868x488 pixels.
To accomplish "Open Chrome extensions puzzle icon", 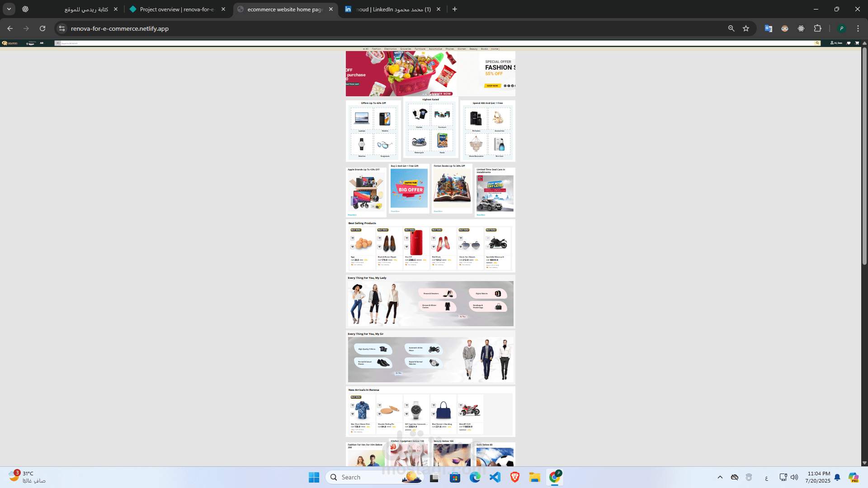I will click(817, 28).
